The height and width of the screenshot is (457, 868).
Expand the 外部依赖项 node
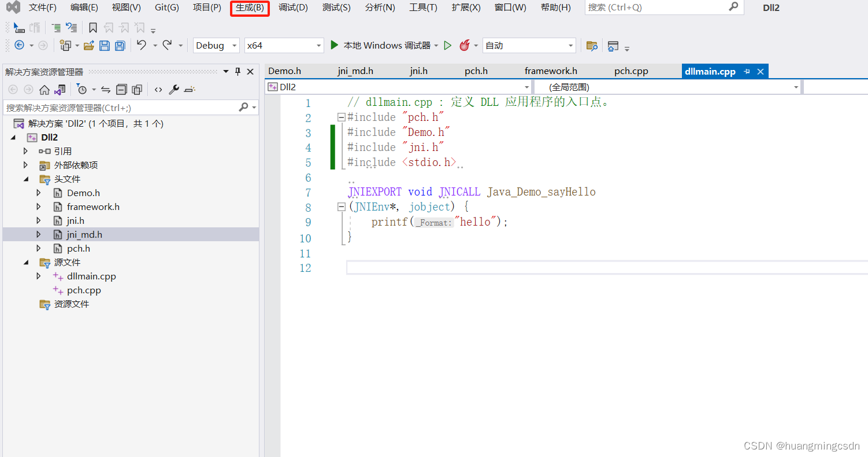(25, 165)
